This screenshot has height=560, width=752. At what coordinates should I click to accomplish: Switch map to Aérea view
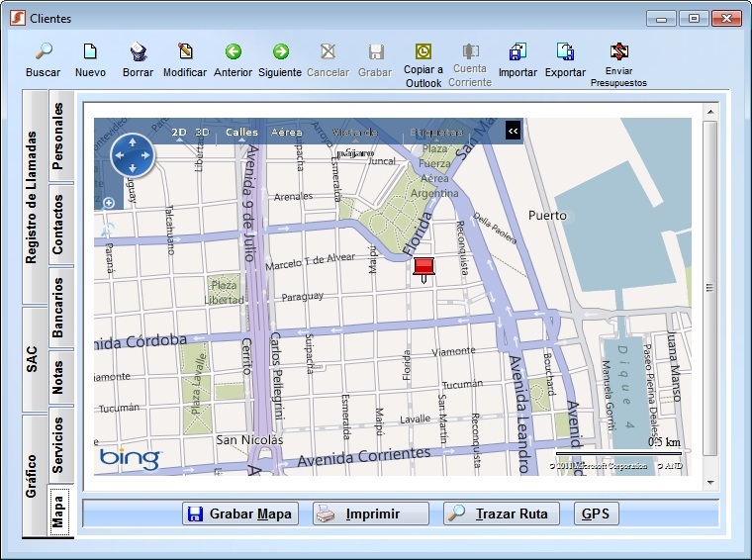(x=287, y=133)
